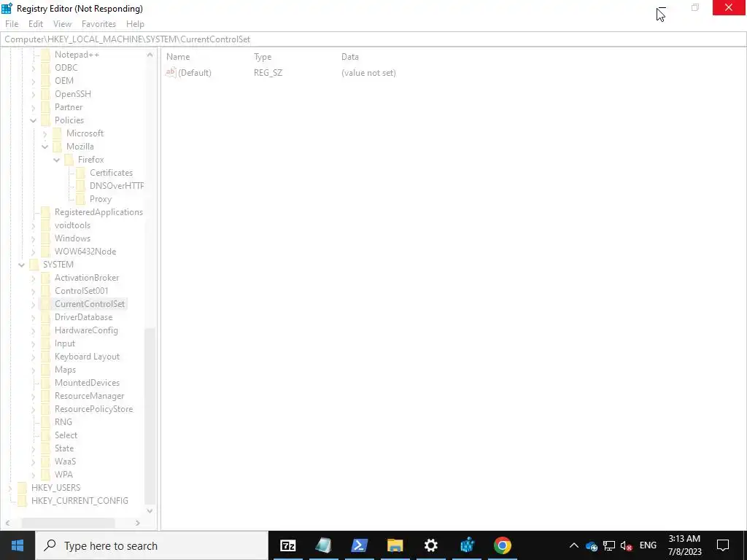Screen dimensions: 747x560
Task: Open the View menu
Action: (63, 24)
